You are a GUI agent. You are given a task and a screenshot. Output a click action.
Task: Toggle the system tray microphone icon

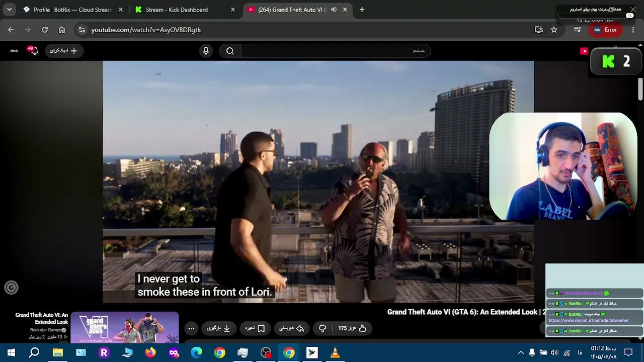click(x=532, y=353)
